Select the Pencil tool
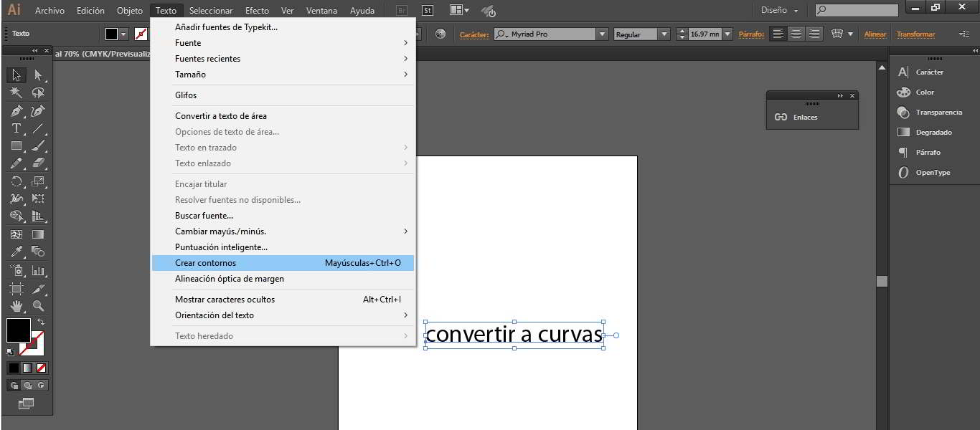This screenshot has height=430, width=980. [17, 164]
